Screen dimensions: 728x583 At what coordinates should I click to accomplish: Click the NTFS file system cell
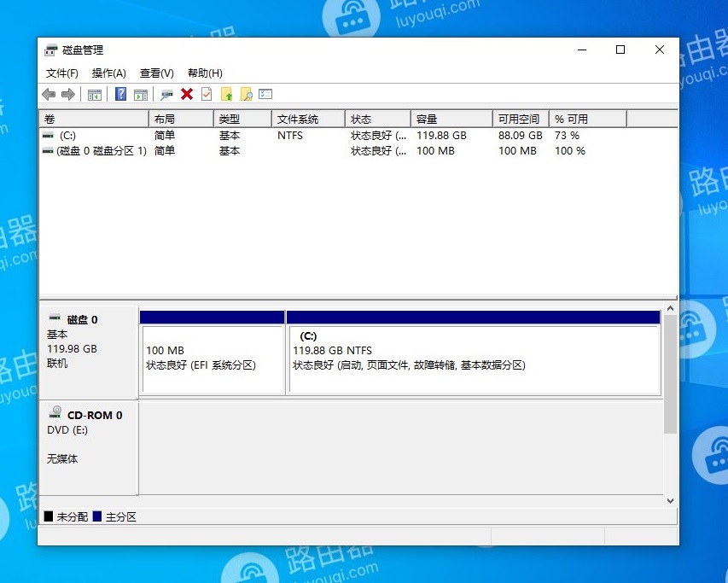click(x=290, y=136)
